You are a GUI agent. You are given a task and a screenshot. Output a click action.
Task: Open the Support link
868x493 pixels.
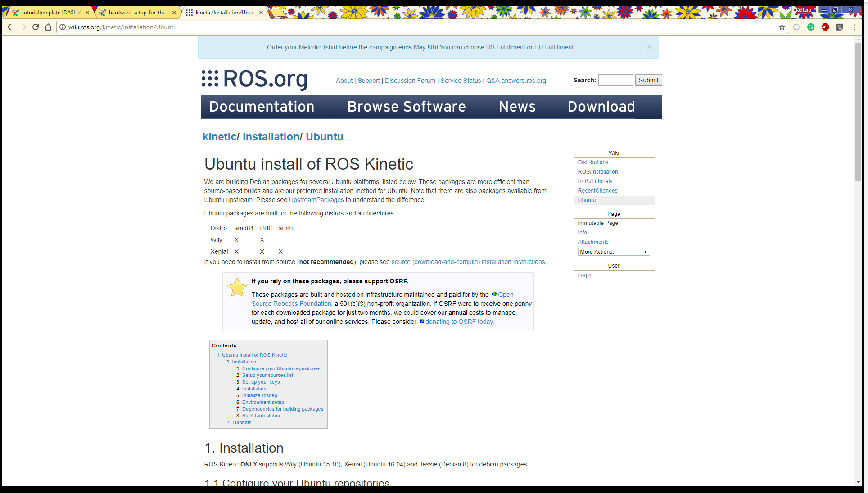tap(369, 81)
